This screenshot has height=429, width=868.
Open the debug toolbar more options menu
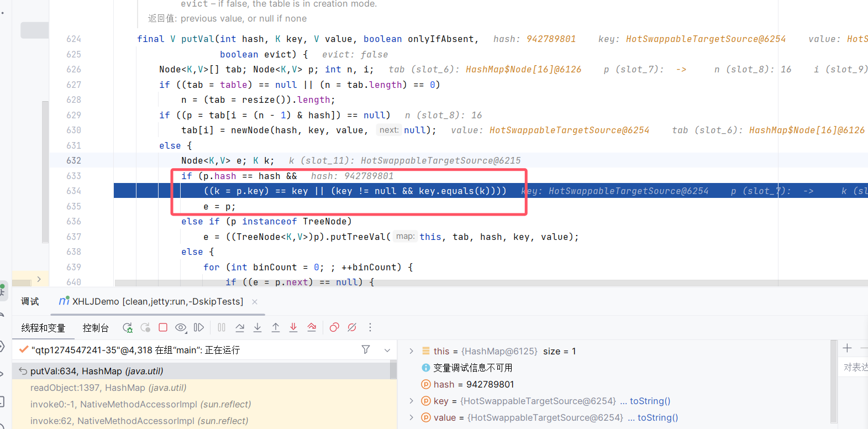[370, 327]
